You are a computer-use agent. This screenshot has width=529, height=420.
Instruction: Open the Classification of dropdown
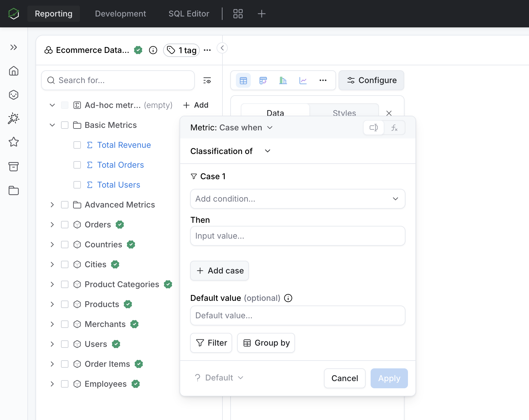click(230, 151)
